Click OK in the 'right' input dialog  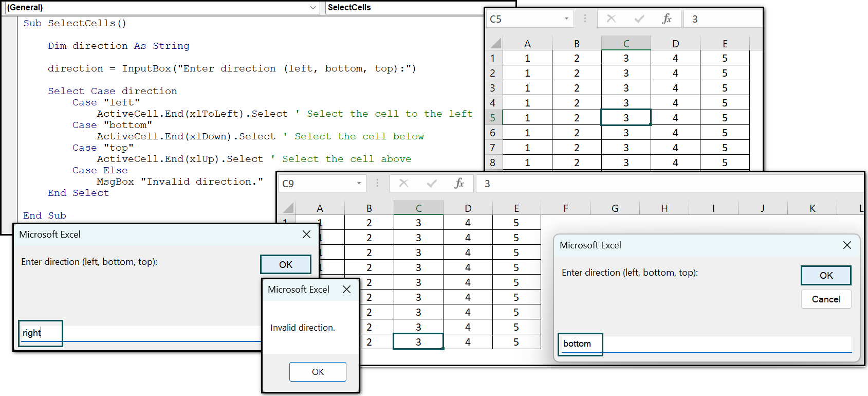coord(286,264)
